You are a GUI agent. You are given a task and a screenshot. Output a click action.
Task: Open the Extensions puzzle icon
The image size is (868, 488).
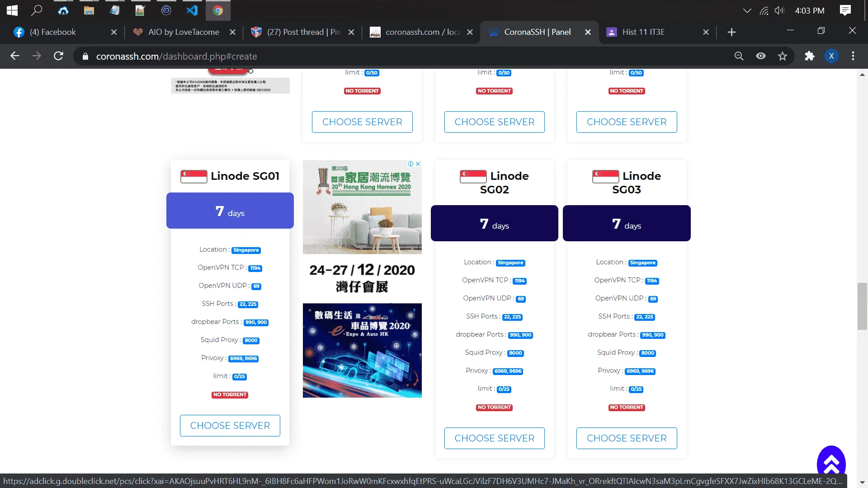(809, 56)
